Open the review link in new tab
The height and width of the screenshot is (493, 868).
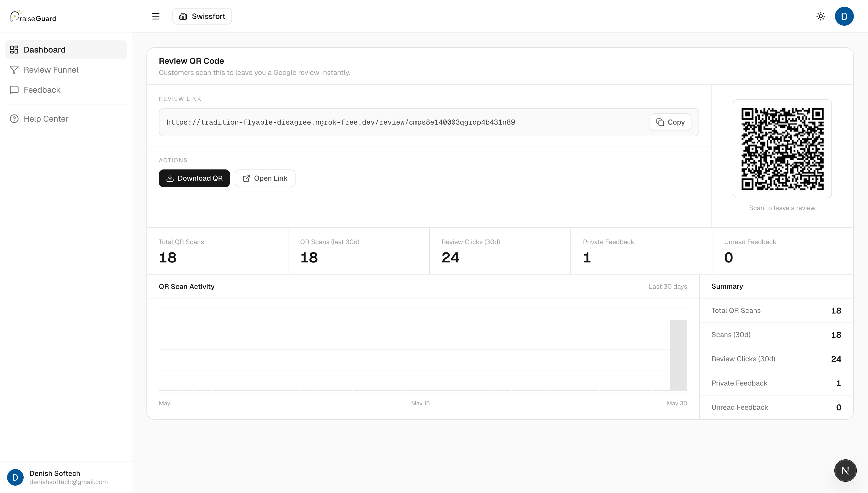[x=265, y=178]
